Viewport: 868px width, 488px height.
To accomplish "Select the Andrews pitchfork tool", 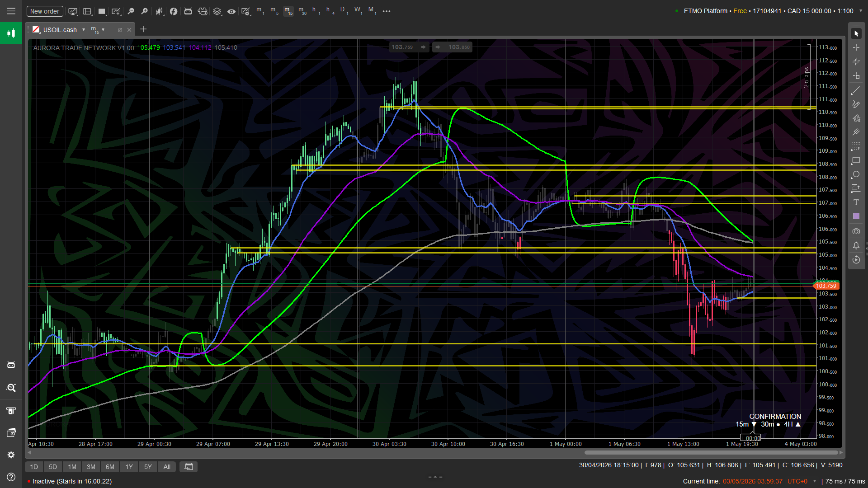I will click(856, 132).
